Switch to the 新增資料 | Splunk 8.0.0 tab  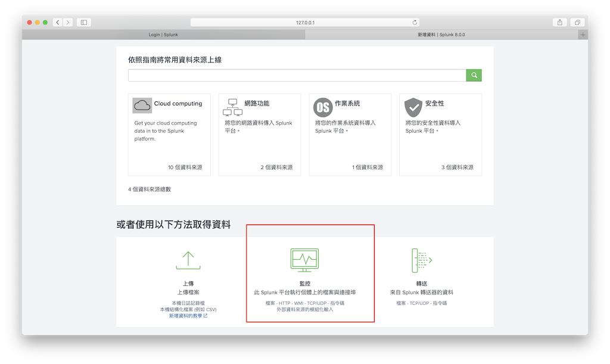pyautogui.click(x=441, y=35)
